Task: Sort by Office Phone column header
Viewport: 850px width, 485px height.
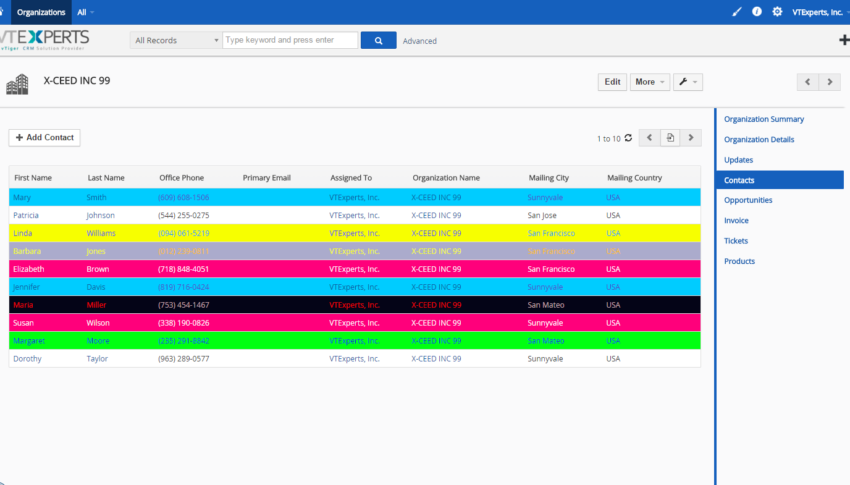Action: pyautogui.click(x=182, y=178)
